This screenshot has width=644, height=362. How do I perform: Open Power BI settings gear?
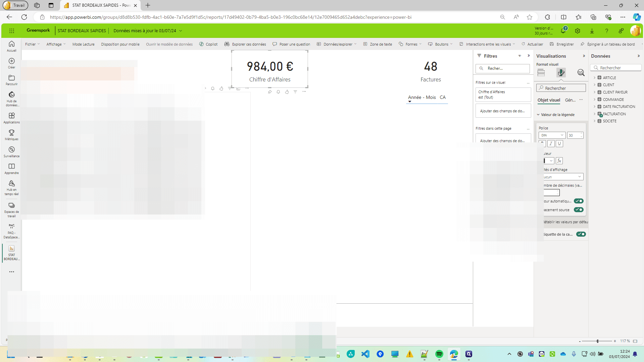pos(578,31)
